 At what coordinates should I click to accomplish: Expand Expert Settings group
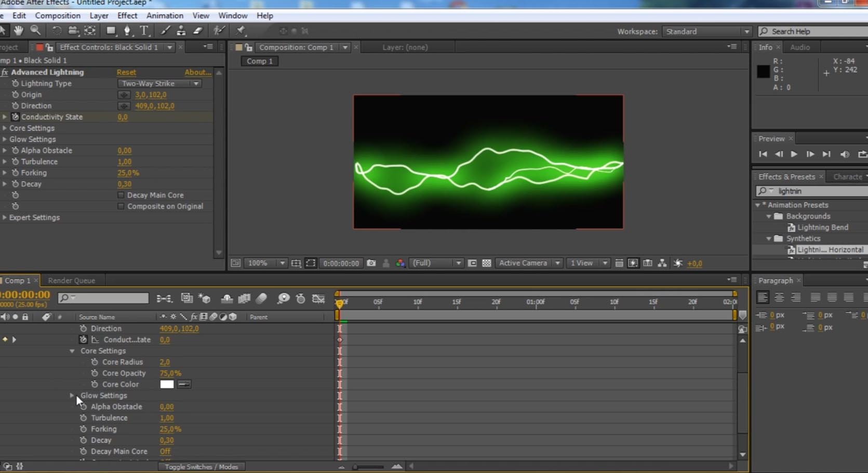point(5,217)
